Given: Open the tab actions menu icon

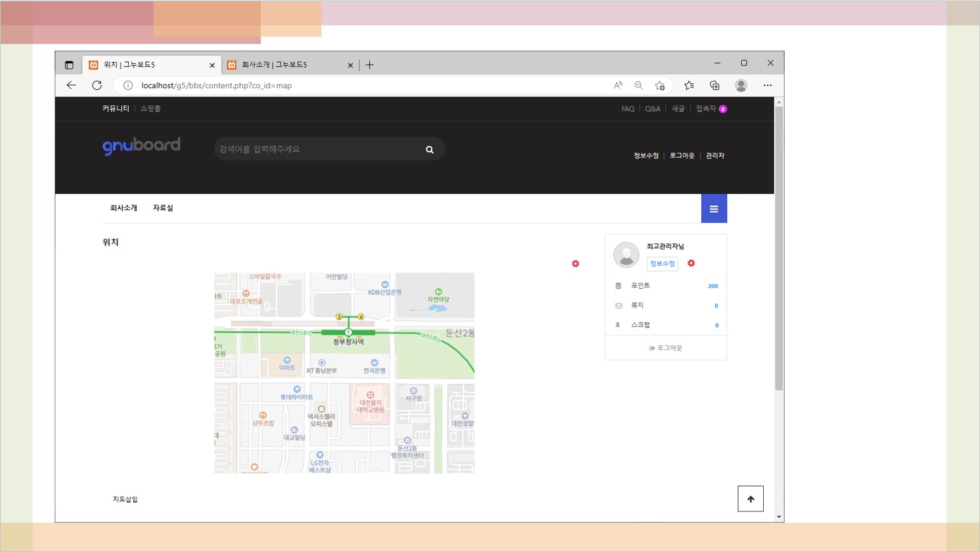Looking at the screenshot, I should 69,65.
